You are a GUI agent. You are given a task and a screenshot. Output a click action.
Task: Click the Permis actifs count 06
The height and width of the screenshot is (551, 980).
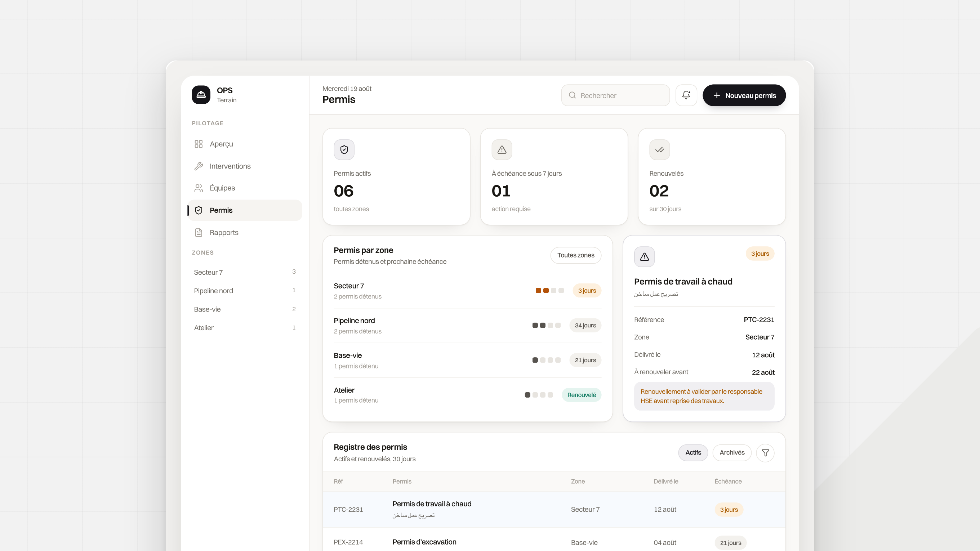[x=343, y=191]
